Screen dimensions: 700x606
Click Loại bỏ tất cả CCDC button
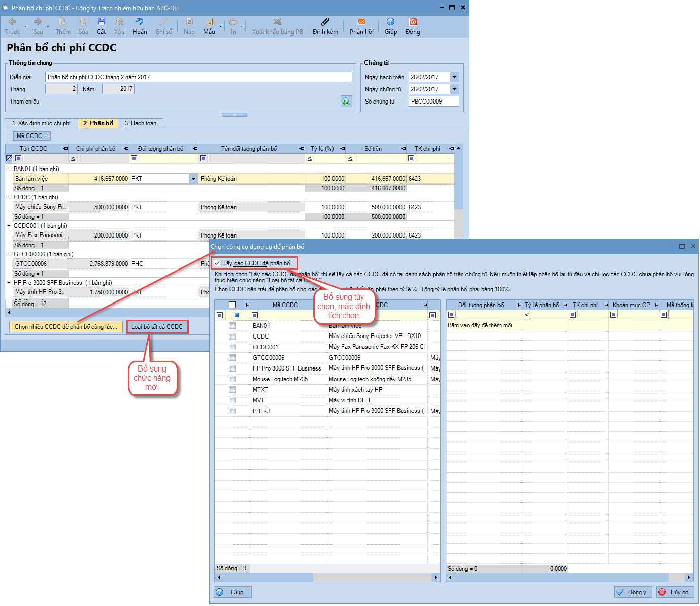pyautogui.click(x=157, y=327)
